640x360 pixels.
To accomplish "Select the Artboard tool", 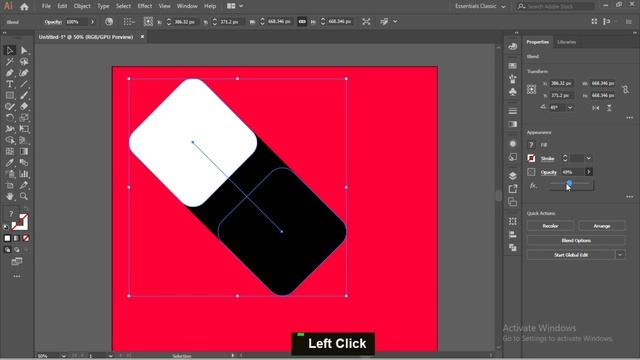I will click(x=9, y=185).
